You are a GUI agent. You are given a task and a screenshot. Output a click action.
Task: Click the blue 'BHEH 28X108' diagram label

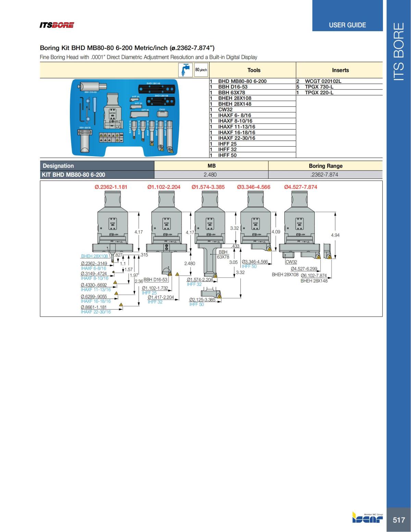click(x=94, y=256)
